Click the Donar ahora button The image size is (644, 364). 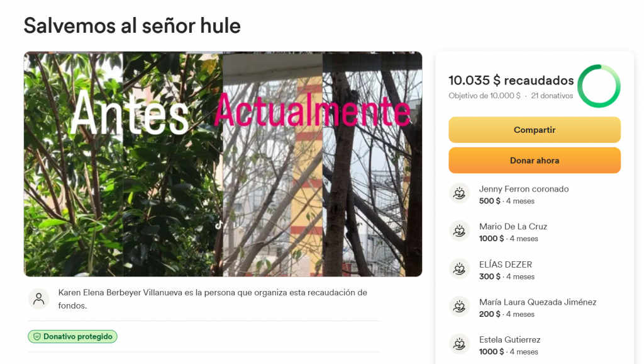[x=535, y=161]
